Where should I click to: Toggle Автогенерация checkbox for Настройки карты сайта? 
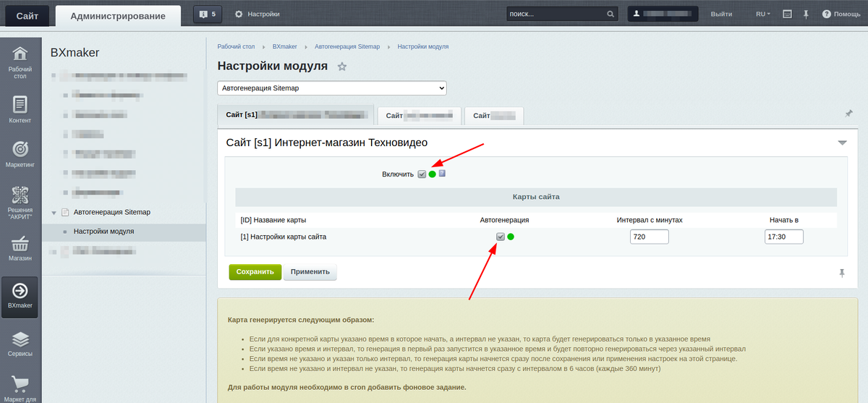click(500, 237)
